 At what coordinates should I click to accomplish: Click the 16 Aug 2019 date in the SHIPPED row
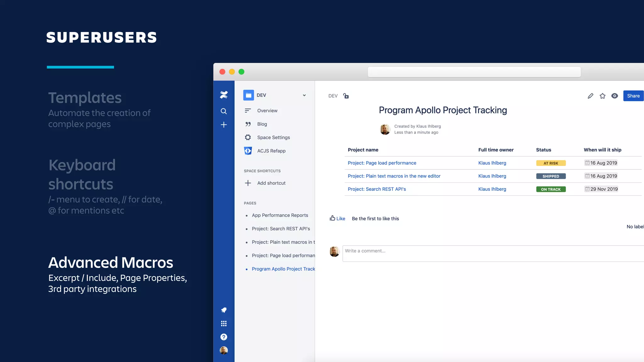[601, 176]
